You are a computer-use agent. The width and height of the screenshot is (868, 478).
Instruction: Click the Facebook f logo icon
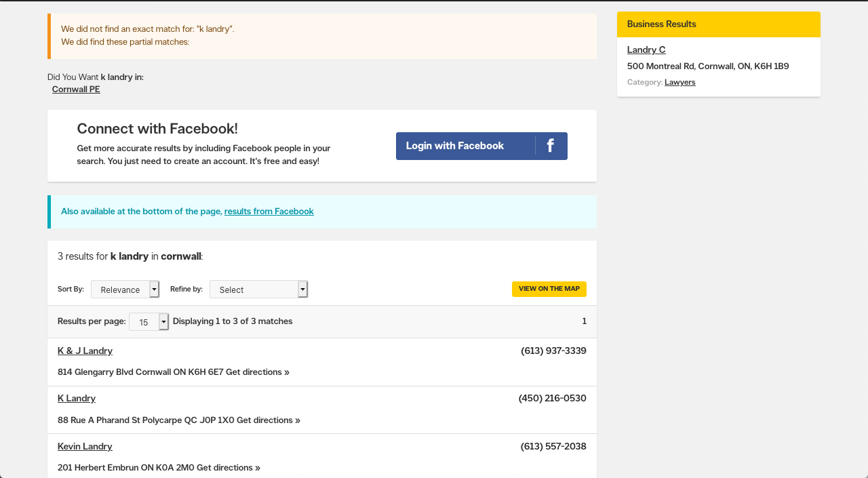tap(551, 146)
